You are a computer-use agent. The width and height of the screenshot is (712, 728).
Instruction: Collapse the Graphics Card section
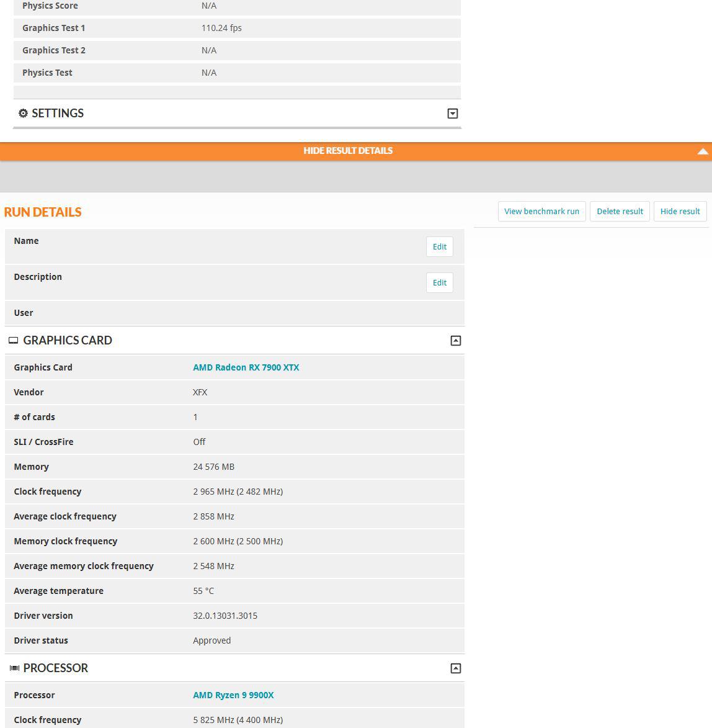coord(456,341)
